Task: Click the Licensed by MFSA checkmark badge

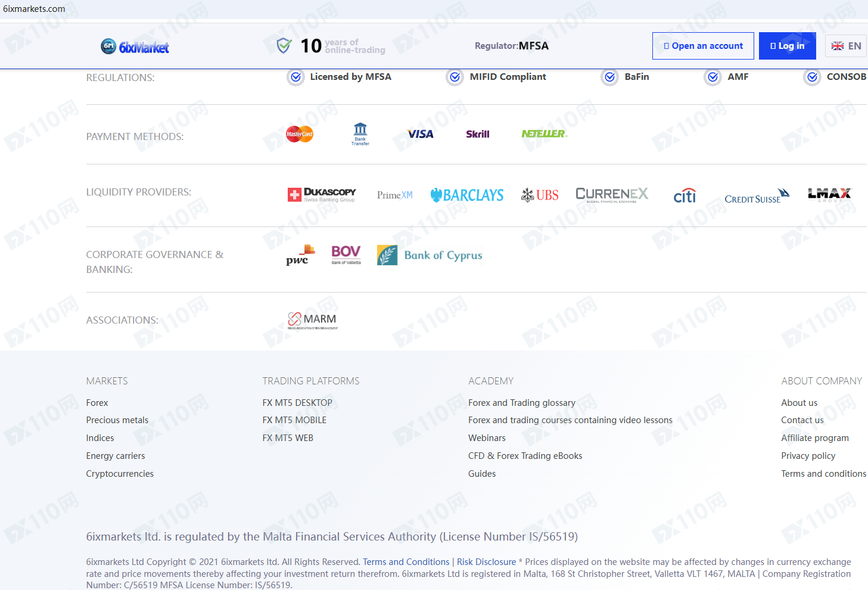Action: pos(295,77)
